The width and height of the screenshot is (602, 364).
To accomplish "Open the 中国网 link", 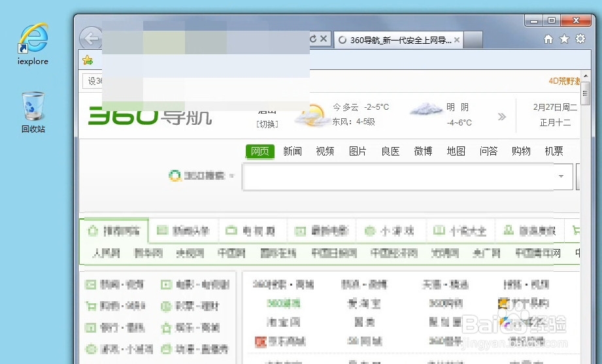I will tap(231, 253).
